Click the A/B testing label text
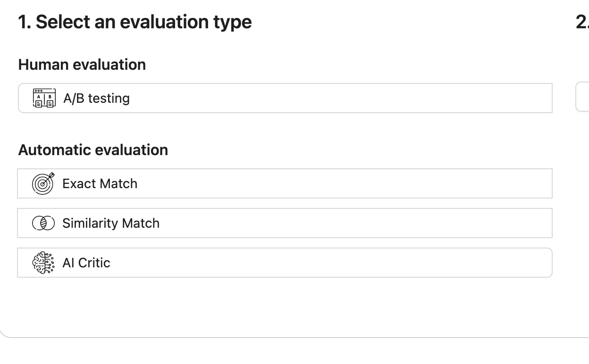 tap(96, 98)
